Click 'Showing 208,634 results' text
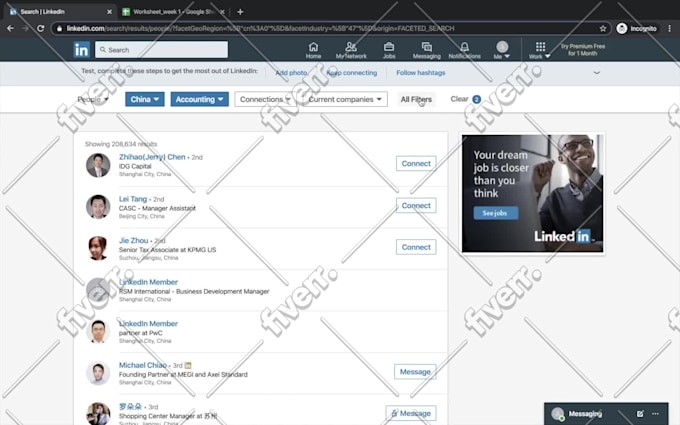 (x=121, y=144)
